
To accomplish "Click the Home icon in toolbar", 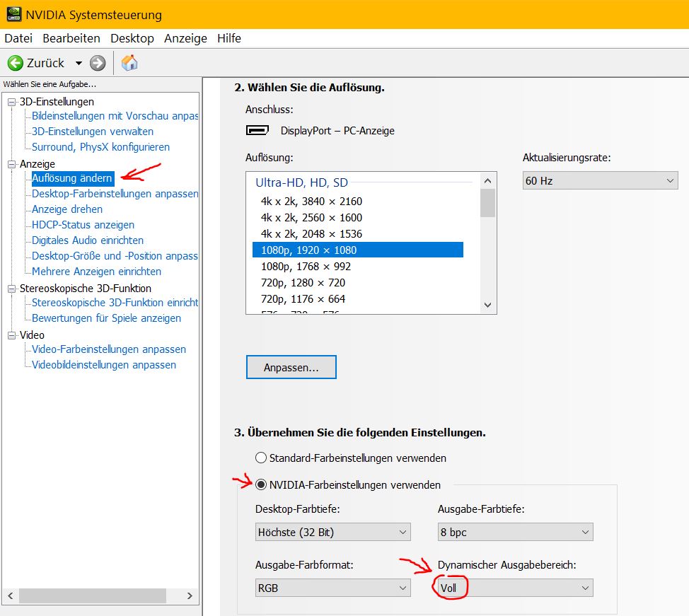I will click(129, 63).
